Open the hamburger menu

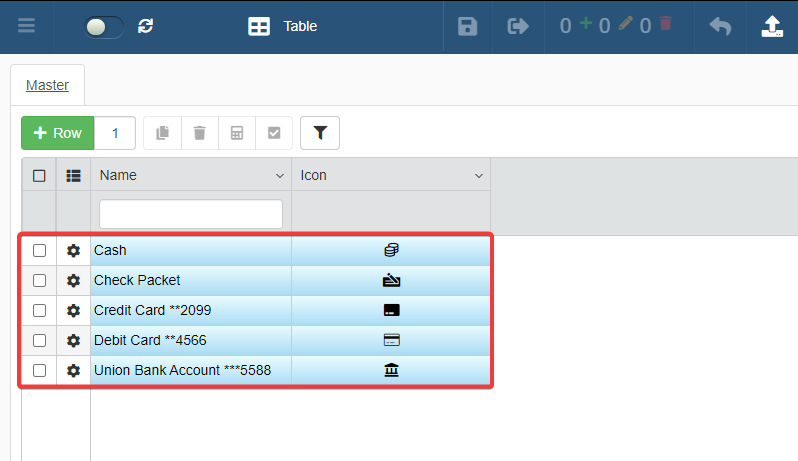point(27,26)
